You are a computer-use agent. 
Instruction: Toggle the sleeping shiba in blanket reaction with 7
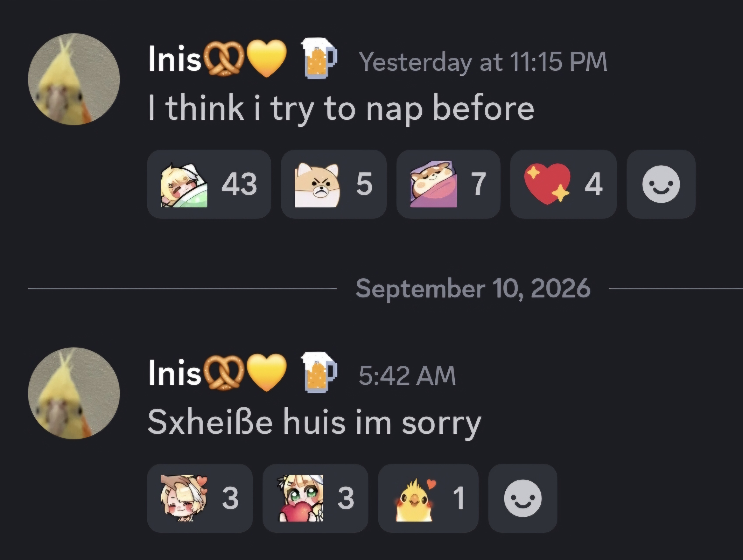(448, 184)
